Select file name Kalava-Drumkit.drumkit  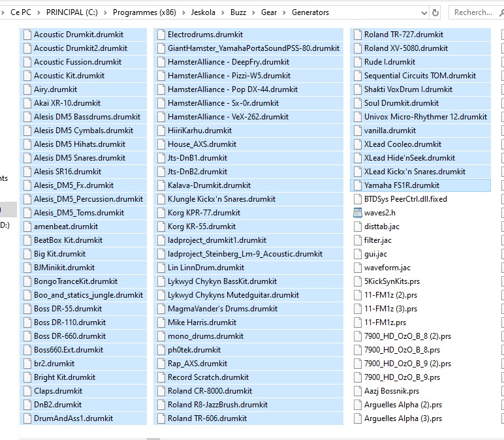(210, 185)
